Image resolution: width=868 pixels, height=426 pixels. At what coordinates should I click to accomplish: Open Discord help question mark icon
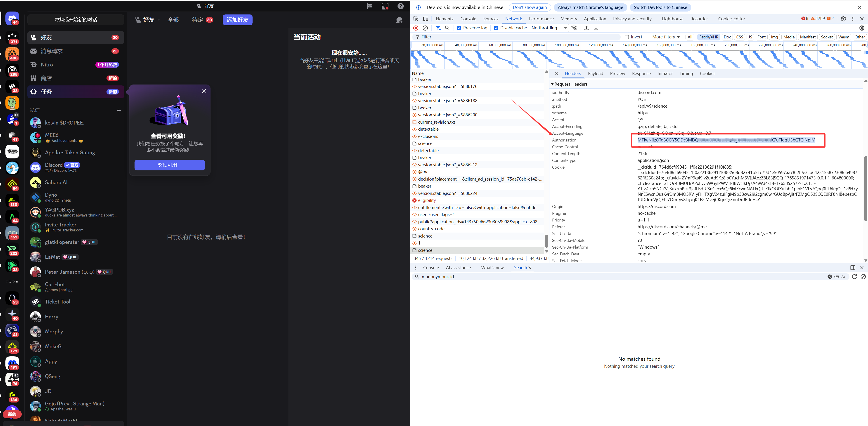click(401, 6)
